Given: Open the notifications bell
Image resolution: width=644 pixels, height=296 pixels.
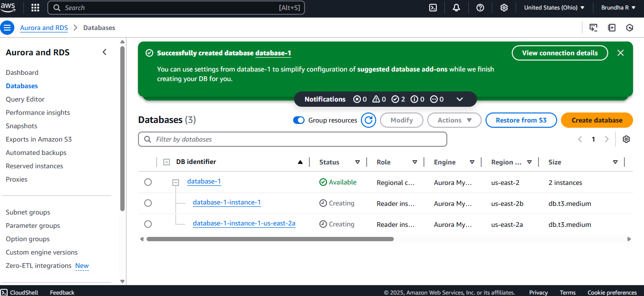Looking at the screenshot, I should click(456, 8).
